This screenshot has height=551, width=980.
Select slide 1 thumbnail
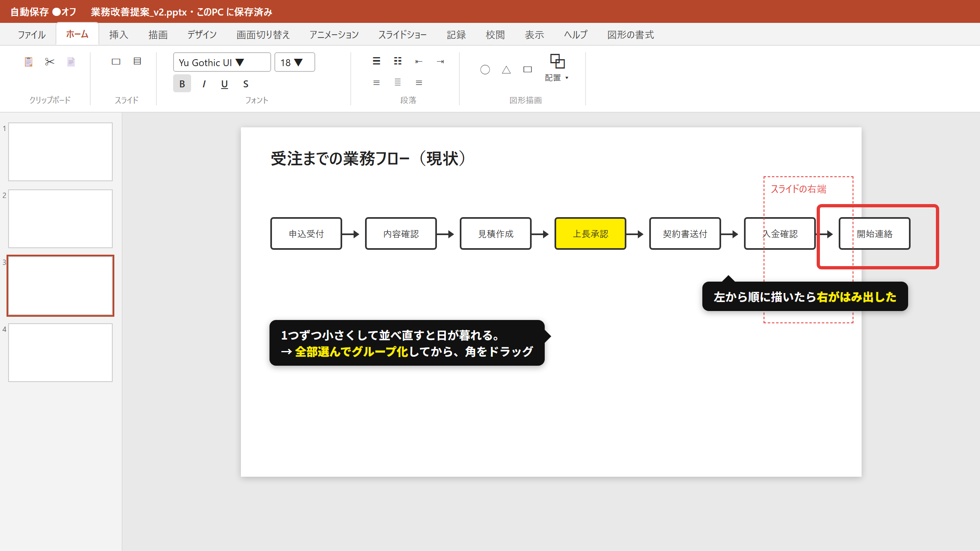(60, 152)
